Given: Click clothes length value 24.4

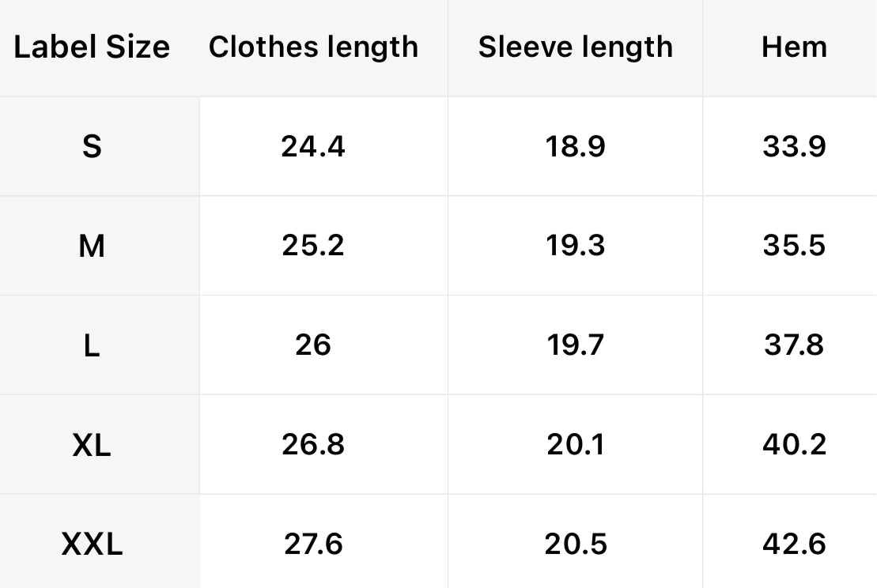Looking at the screenshot, I should [x=313, y=147].
